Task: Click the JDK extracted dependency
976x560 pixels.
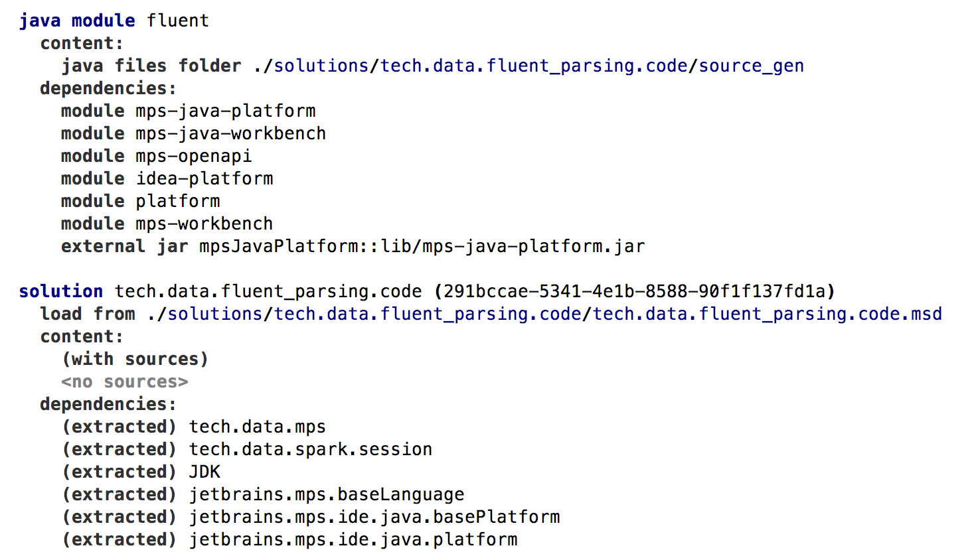Action: point(204,472)
